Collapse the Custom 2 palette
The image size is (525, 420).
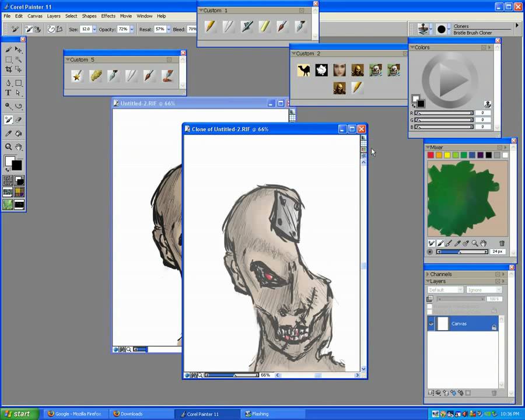(x=294, y=54)
